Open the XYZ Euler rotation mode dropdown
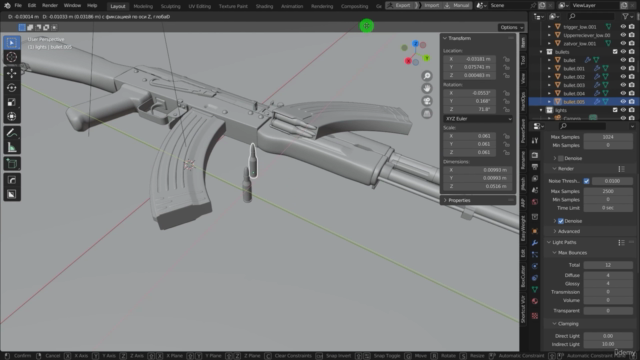640x360 pixels. click(478, 119)
